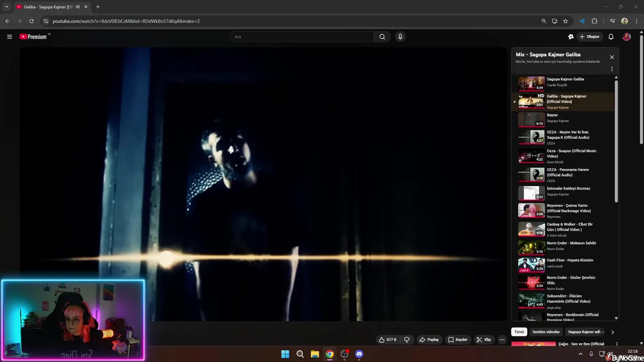Viewport: 644px width, 362px height.
Task: Play Reynmen - Çatma Yarim playlist item
Action: tap(563, 210)
